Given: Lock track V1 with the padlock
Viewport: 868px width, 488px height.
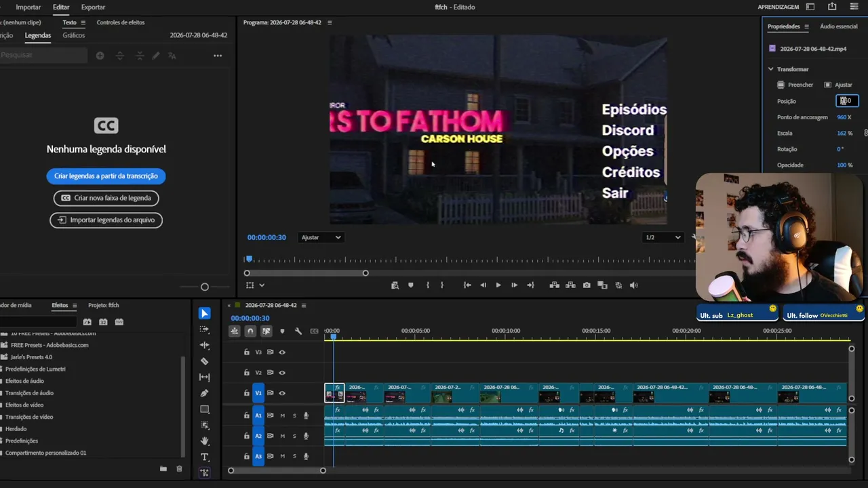Looking at the screenshot, I should pyautogui.click(x=247, y=393).
